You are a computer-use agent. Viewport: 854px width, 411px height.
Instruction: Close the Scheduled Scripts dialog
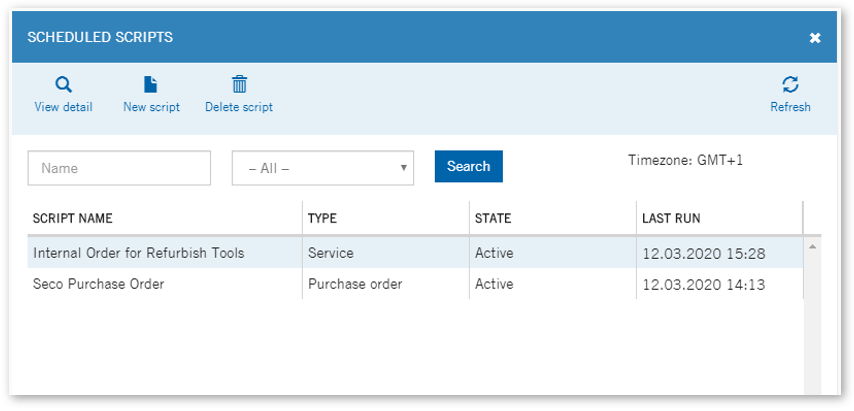(x=815, y=38)
